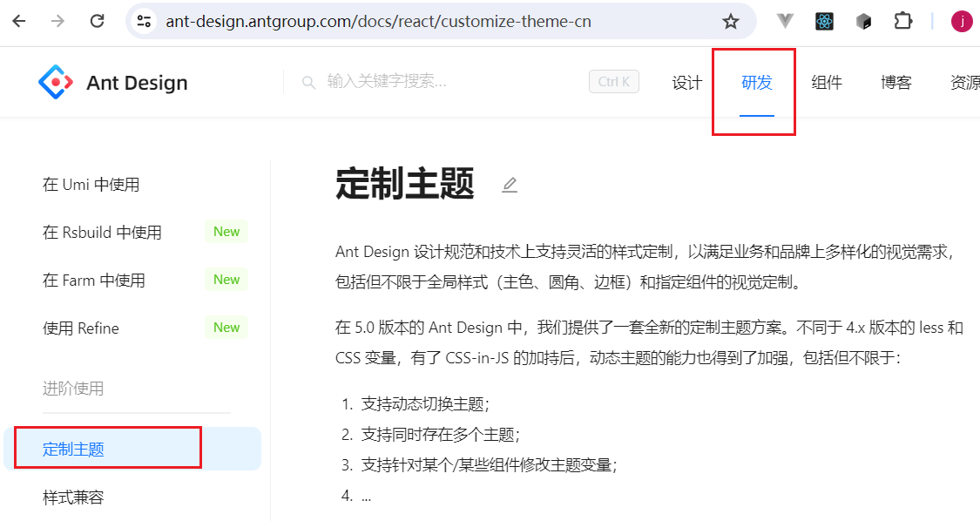Edit this page using the pencil icon
This screenshot has width=980, height=521.
[x=510, y=185]
